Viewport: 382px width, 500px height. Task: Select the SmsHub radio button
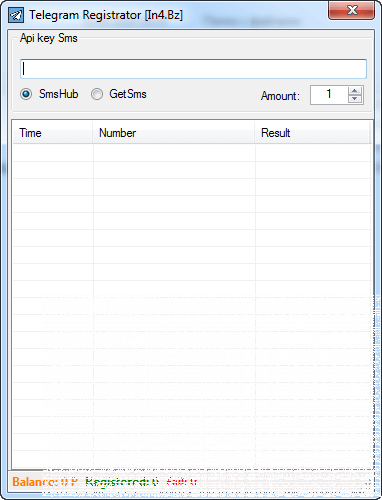[x=26, y=94]
